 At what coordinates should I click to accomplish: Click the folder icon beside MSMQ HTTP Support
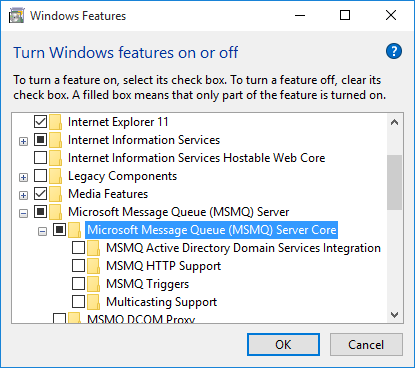94,266
